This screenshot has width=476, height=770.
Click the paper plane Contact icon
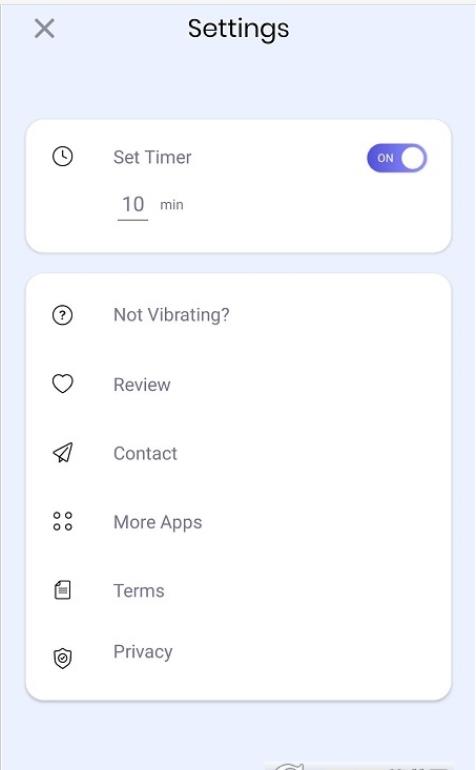(62, 453)
